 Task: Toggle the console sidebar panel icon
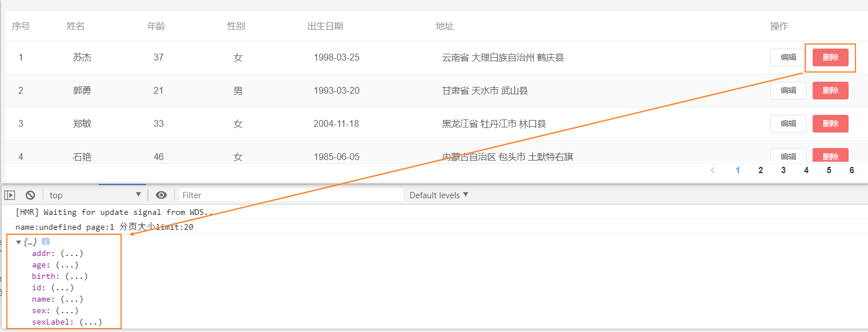coord(9,195)
